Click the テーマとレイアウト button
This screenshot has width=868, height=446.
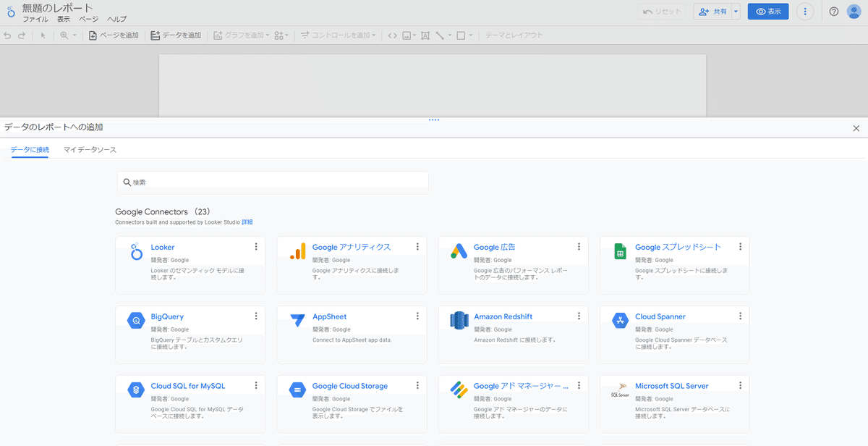514,35
